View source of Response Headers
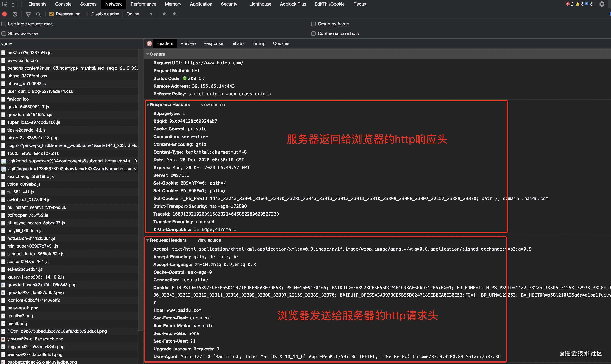 (213, 104)
